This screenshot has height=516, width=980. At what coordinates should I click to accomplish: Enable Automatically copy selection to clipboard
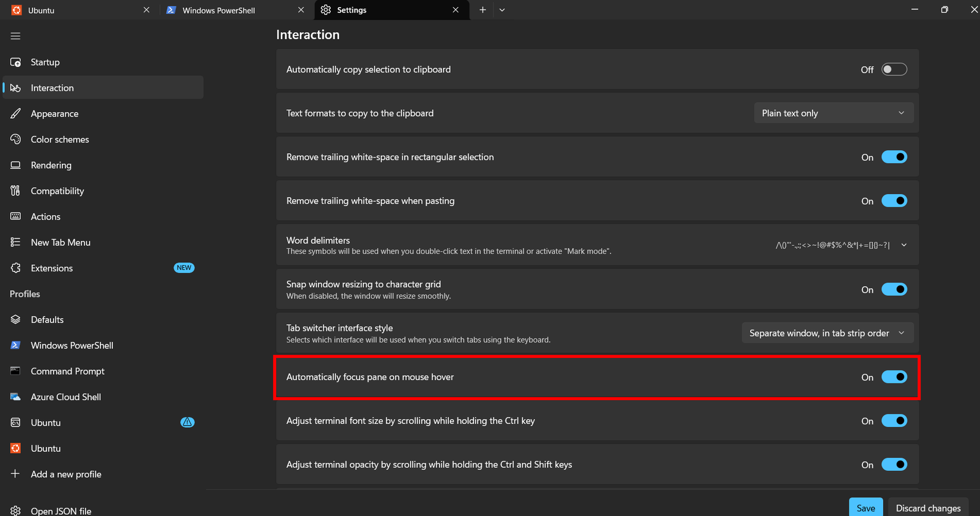pos(894,69)
